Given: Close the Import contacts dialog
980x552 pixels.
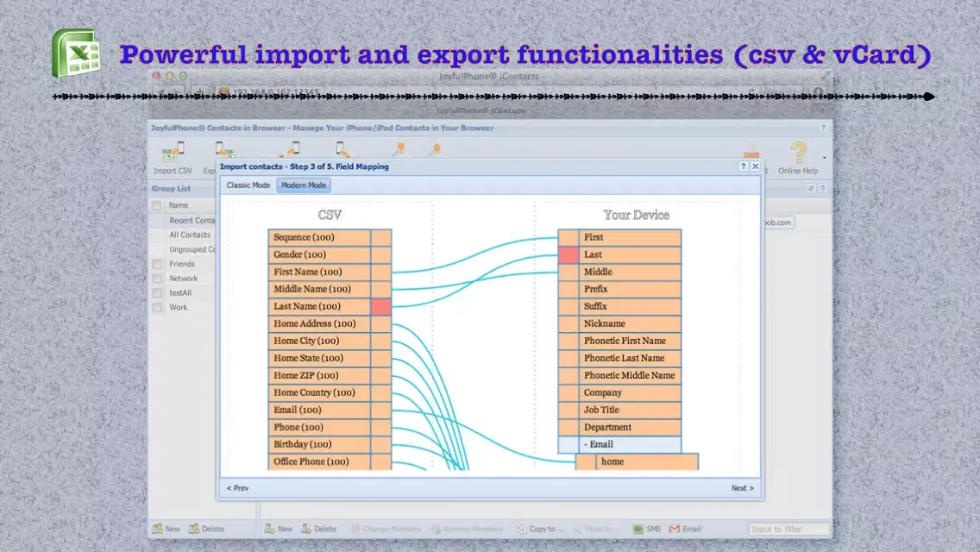Looking at the screenshot, I should click(x=755, y=166).
